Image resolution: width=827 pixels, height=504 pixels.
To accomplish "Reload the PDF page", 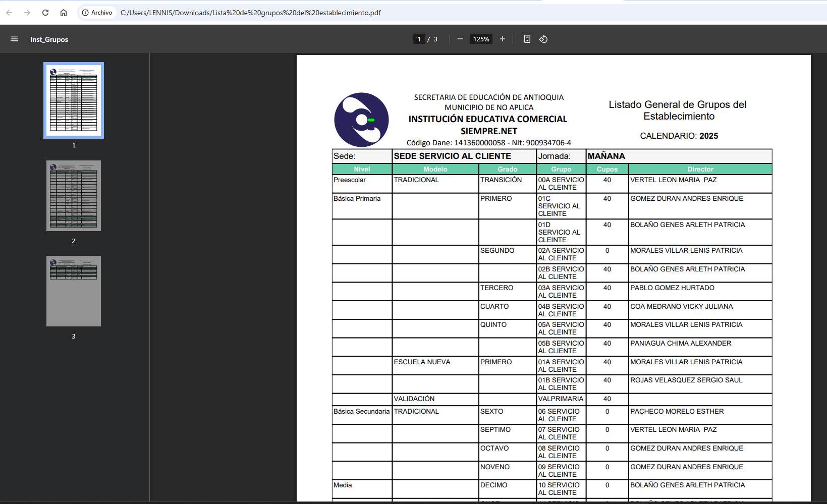I will (x=45, y=13).
